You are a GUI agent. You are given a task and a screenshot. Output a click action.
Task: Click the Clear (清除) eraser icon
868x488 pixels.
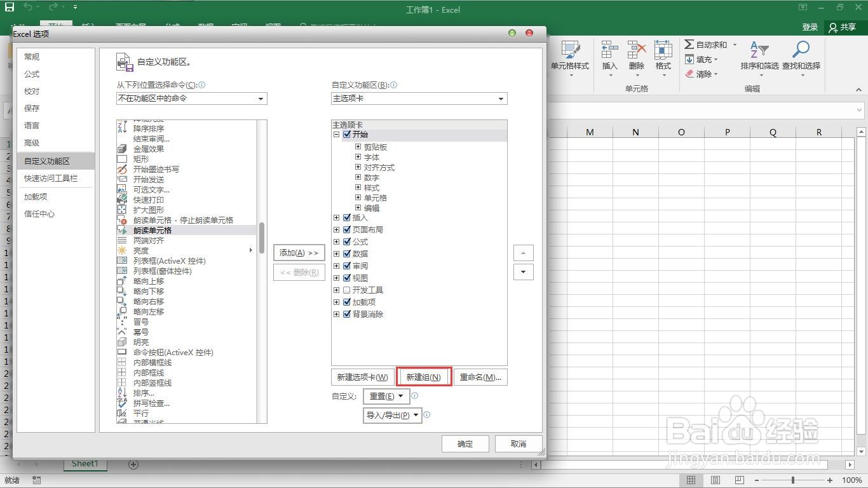click(689, 74)
